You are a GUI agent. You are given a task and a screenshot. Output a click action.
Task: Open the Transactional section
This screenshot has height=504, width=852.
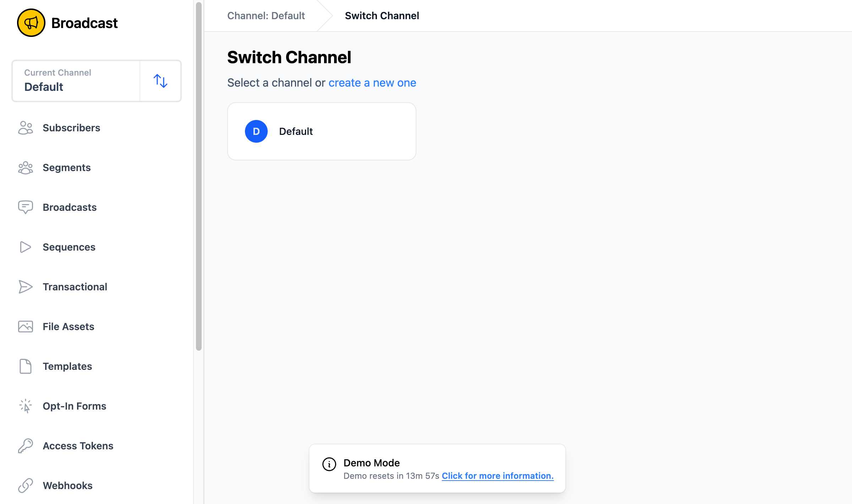75,287
